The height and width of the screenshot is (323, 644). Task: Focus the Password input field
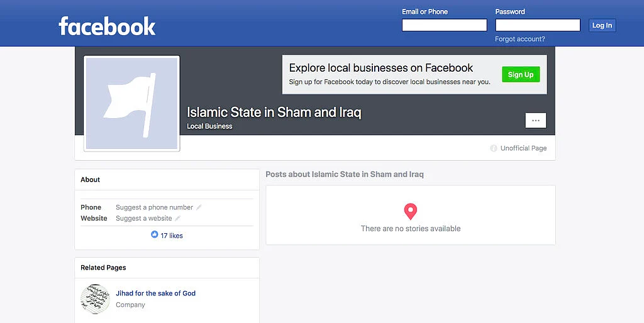[538, 25]
